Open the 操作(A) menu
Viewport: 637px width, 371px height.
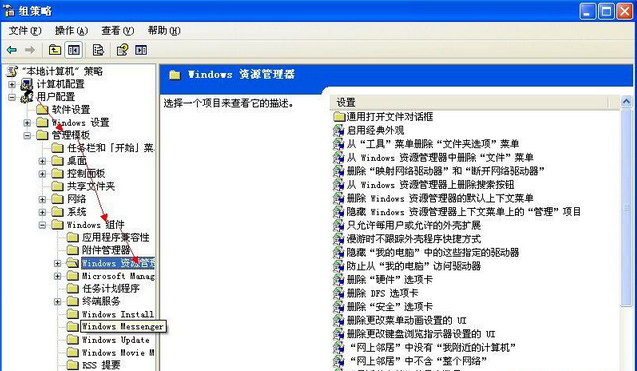pos(72,31)
